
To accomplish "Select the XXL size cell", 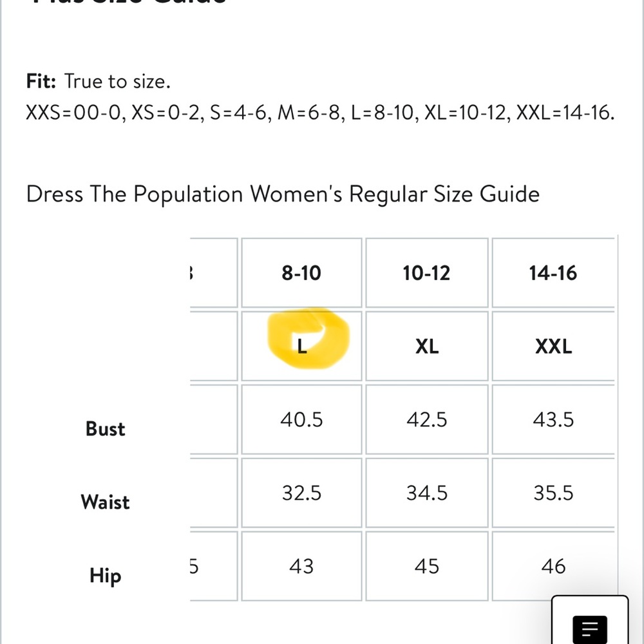I will pyautogui.click(x=553, y=346).
